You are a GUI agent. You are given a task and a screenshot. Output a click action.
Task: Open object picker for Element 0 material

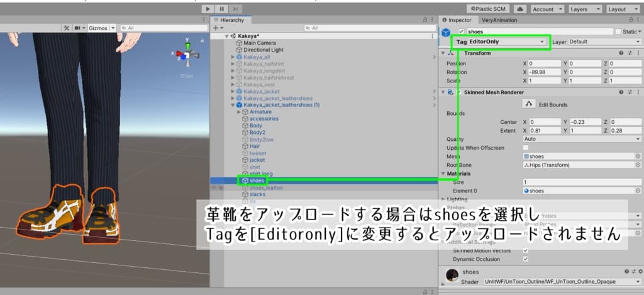coord(638,191)
